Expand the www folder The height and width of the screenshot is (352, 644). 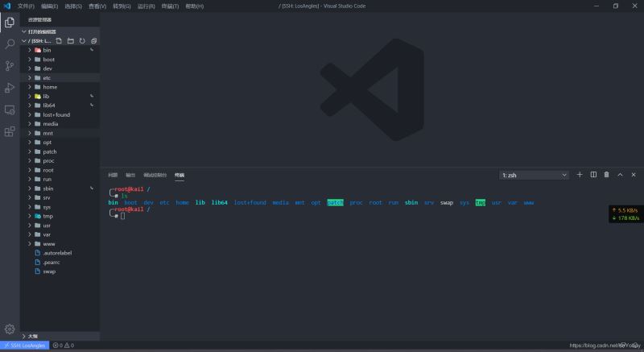click(60, 244)
